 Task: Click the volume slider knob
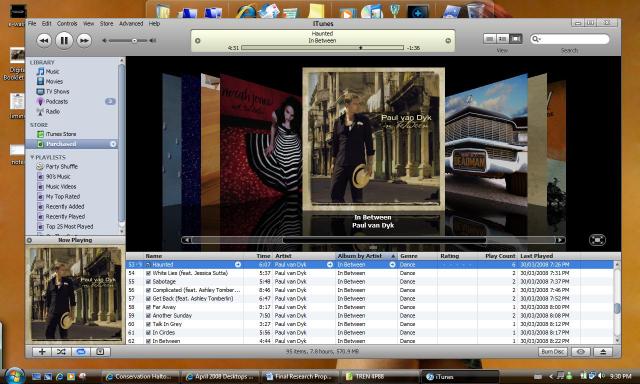134,40
